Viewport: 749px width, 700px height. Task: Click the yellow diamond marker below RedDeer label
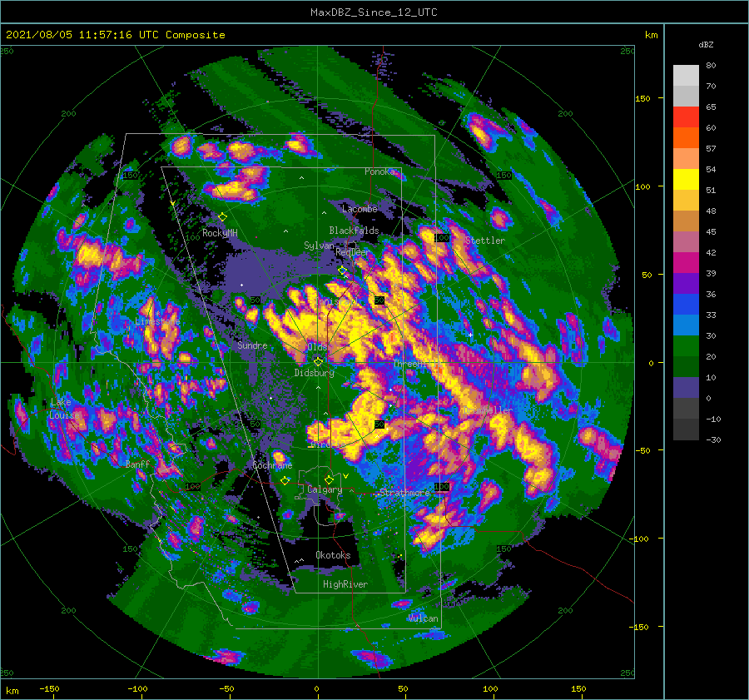(342, 271)
